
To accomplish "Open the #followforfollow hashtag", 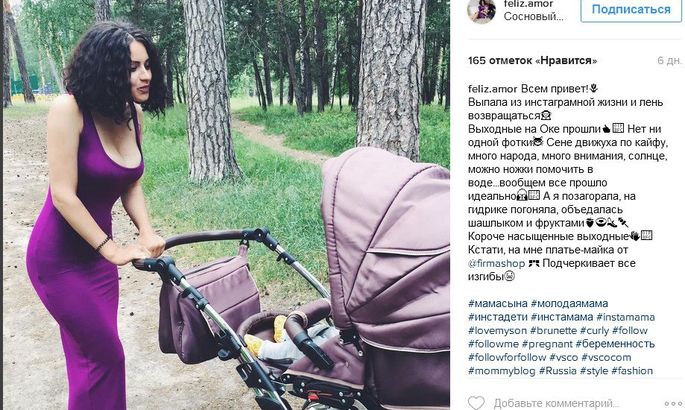I will pyautogui.click(x=507, y=357).
